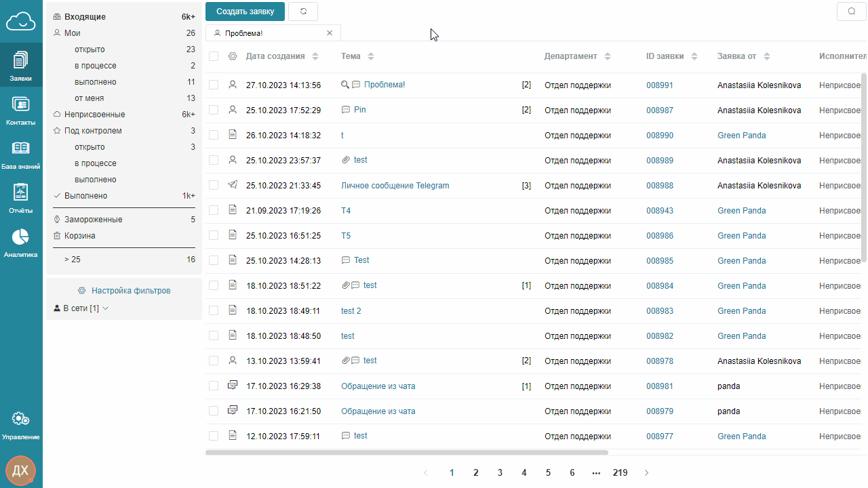Check the box for ticket 008987
Screen dimensions: 868x488
214,110
